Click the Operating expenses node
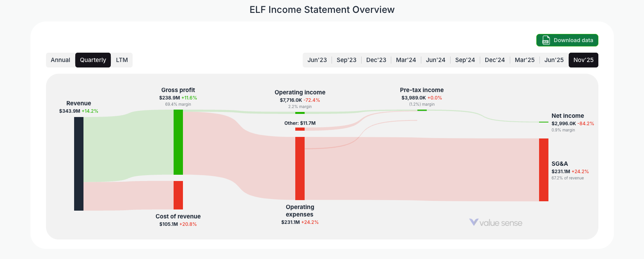 pos(300,168)
